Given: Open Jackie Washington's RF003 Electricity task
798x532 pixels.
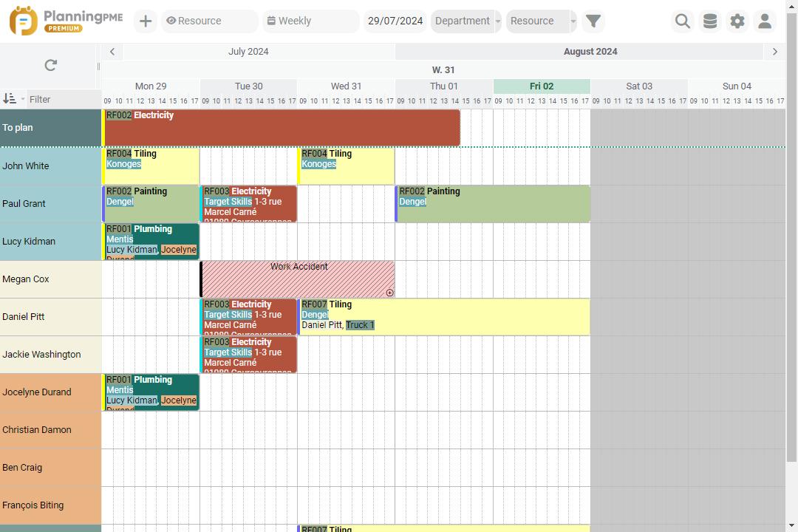Looking at the screenshot, I should tap(248, 355).
